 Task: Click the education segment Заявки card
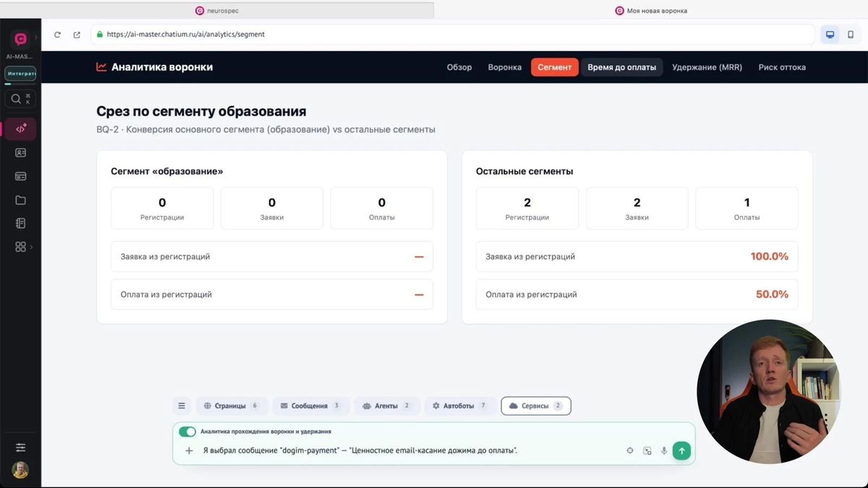(272, 208)
